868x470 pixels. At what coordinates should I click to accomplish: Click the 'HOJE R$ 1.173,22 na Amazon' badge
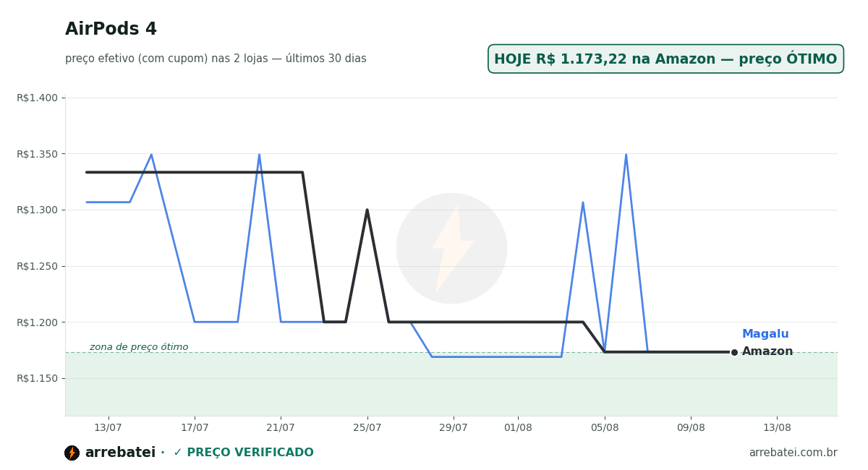tap(665, 59)
